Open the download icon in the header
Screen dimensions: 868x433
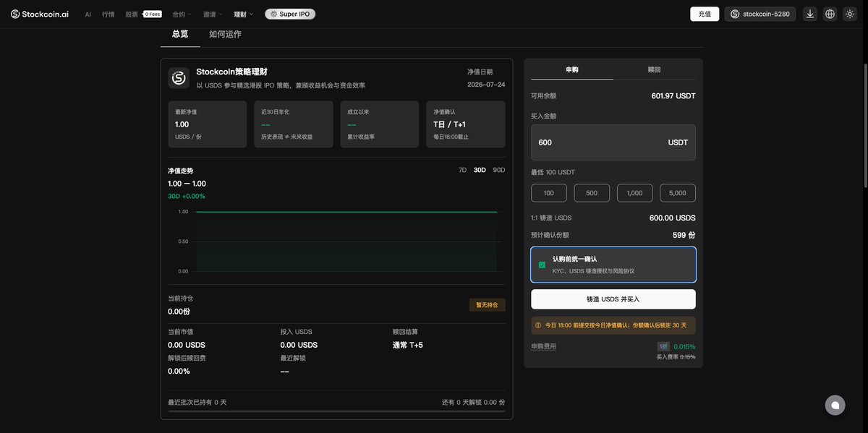click(810, 14)
